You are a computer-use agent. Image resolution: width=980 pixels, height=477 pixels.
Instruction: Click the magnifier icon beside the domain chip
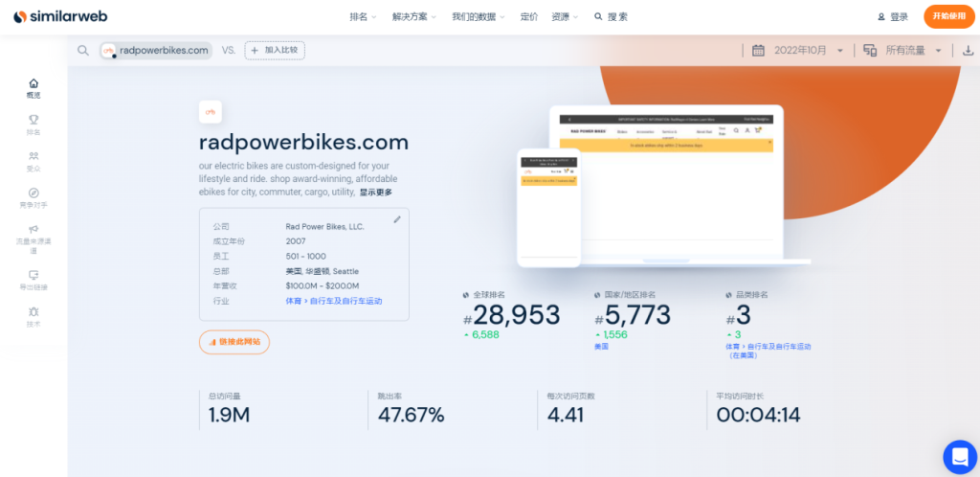(x=83, y=51)
